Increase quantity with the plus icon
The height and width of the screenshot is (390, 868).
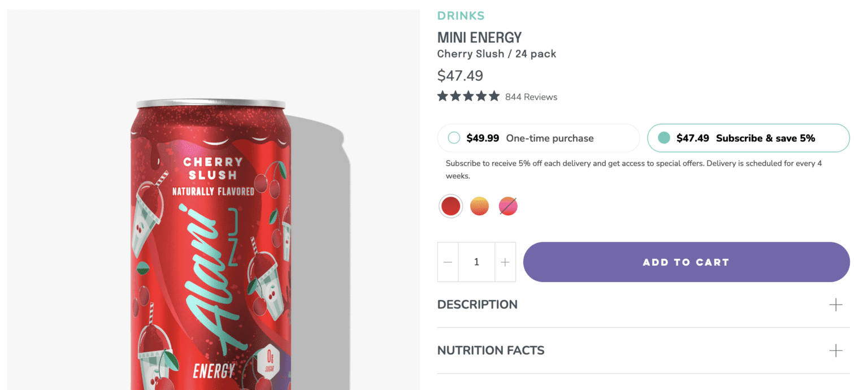[x=505, y=262]
